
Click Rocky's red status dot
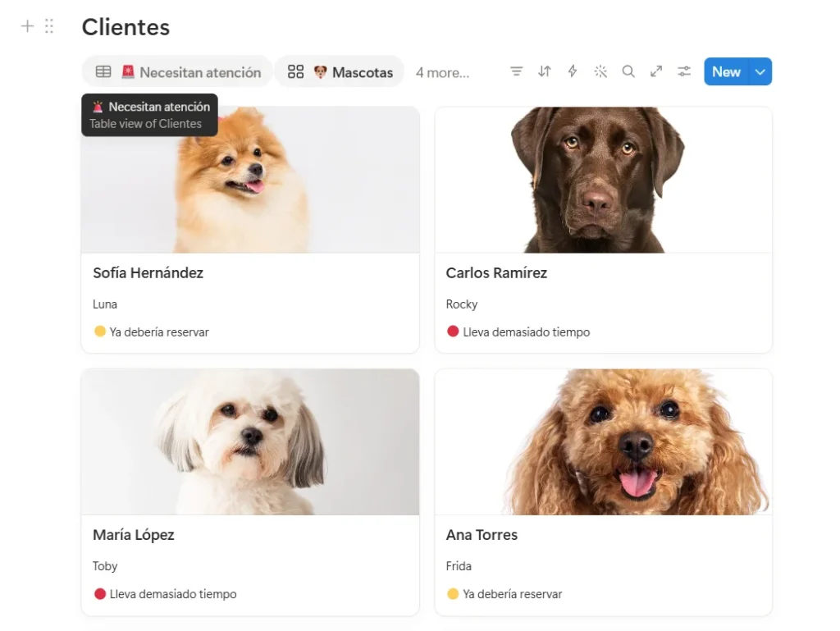(453, 332)
